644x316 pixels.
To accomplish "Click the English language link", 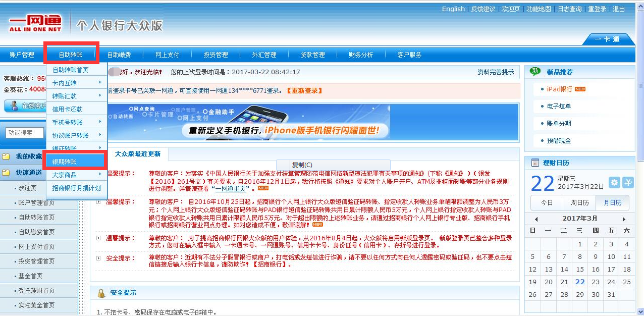I will click(453, 9).
